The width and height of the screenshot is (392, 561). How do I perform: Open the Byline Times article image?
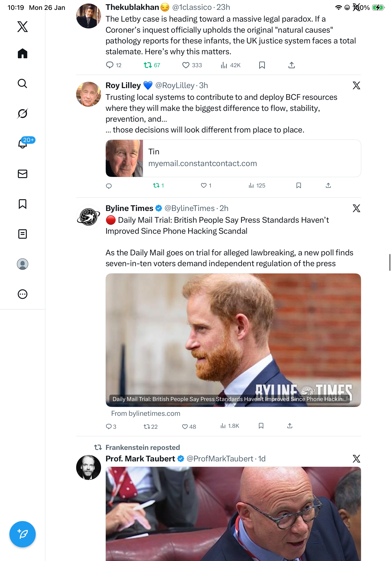pos(233,340)
